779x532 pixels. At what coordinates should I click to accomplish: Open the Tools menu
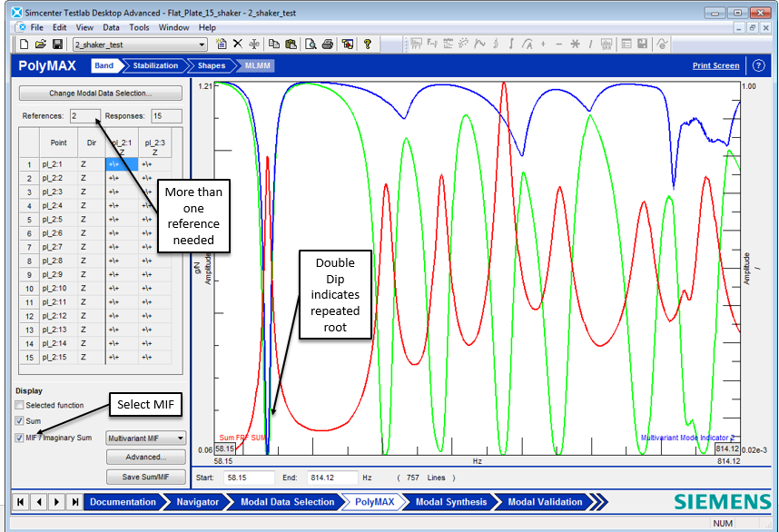click(139, 28)
